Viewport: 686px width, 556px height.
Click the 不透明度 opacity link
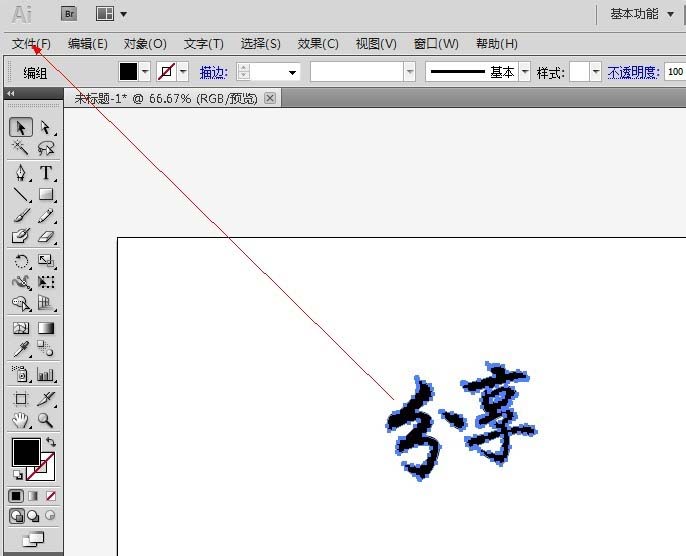coord(633,72)
